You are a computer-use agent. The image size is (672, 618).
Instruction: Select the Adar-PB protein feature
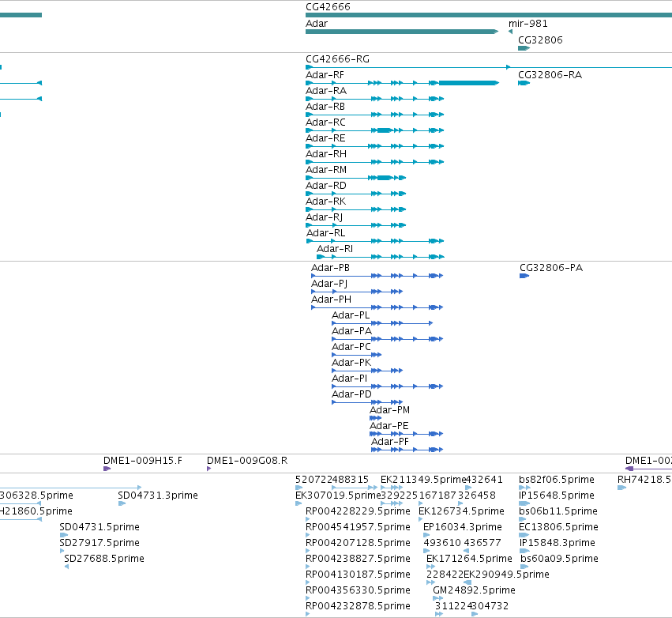[x=377, y=276]
